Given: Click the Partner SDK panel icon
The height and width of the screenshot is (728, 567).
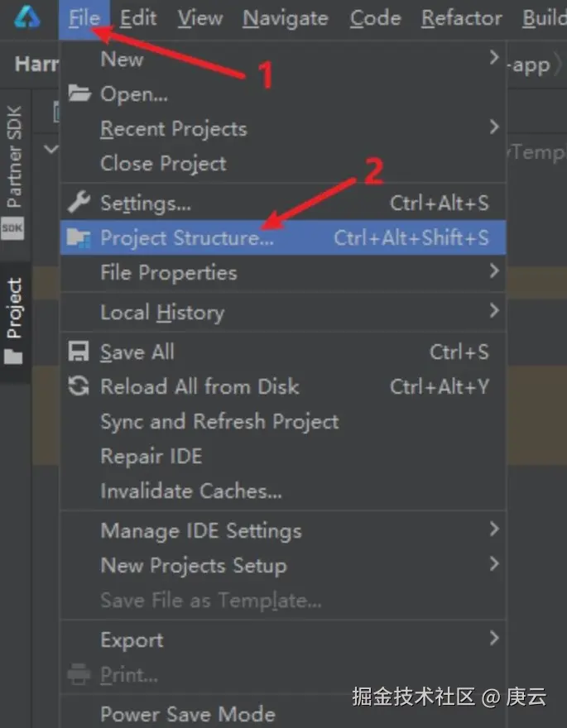Looking at the screenshot, I should pos(14,229).
